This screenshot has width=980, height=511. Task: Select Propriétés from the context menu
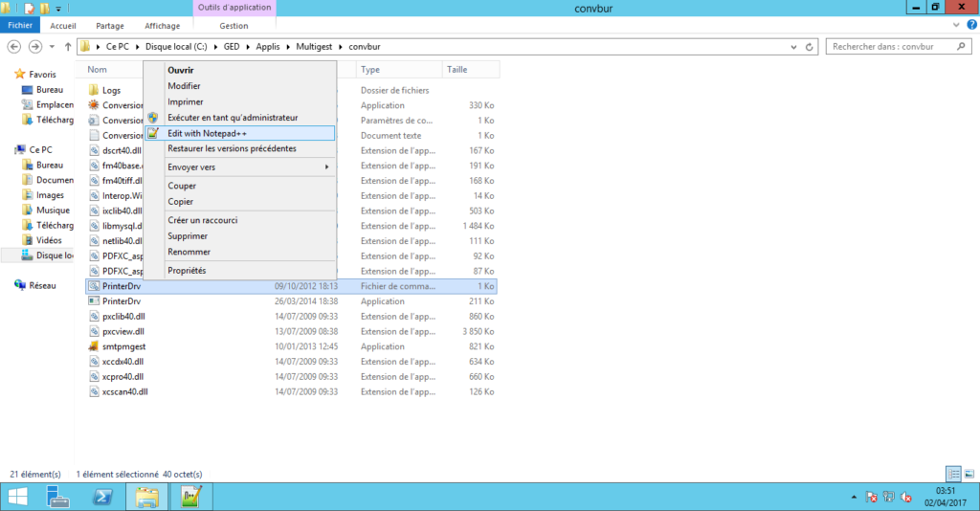tap(187, 271)
